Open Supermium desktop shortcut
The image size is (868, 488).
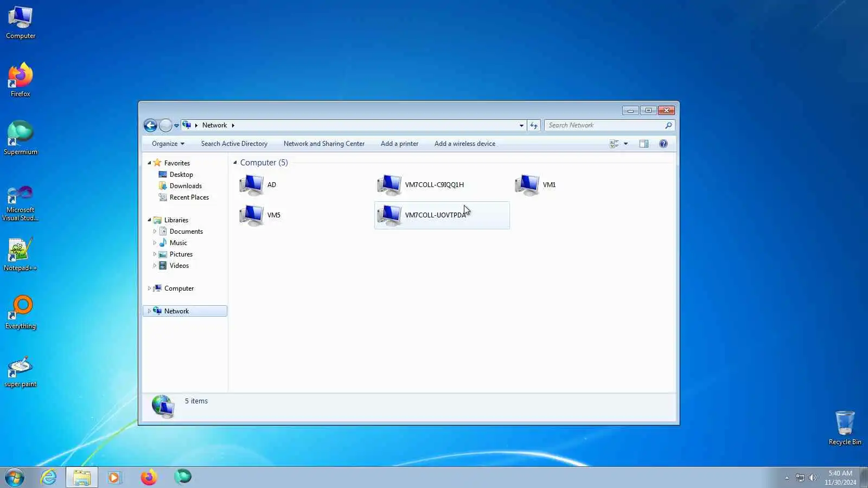coord(21,138)
